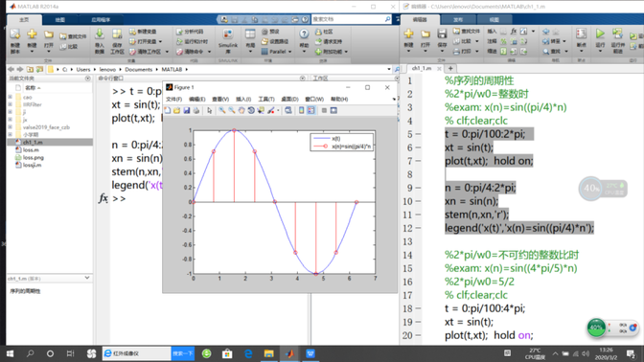Select loss.png file in Current Folder
The width and height of the screenshot is (644, 362).
pyautogui.click(x=33, y=158)
